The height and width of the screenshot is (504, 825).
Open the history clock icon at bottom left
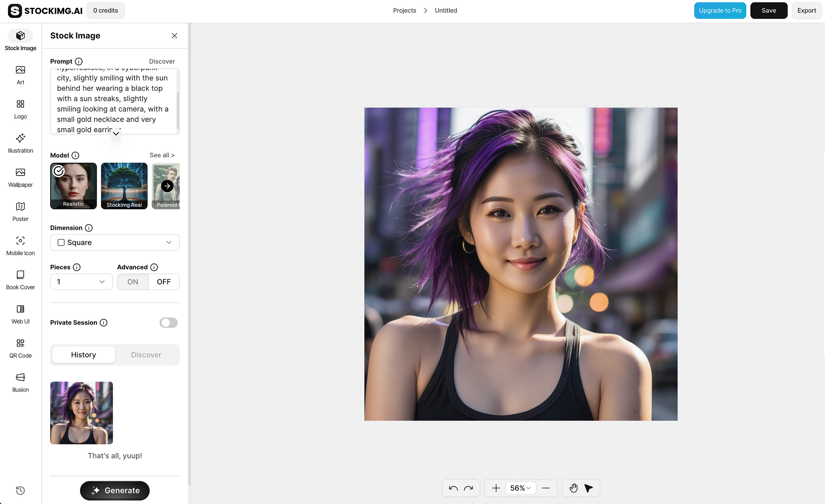(20, 490)
